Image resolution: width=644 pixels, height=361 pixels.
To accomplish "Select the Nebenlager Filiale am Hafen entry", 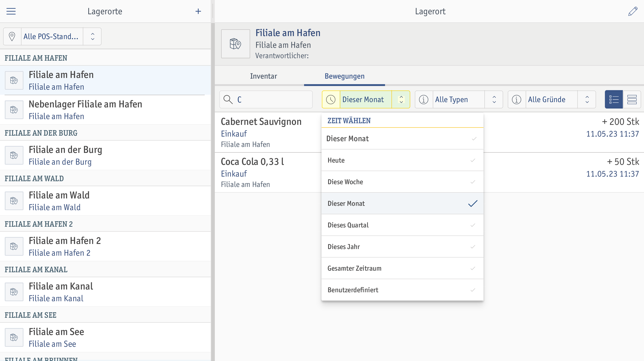I will point(105,110).
